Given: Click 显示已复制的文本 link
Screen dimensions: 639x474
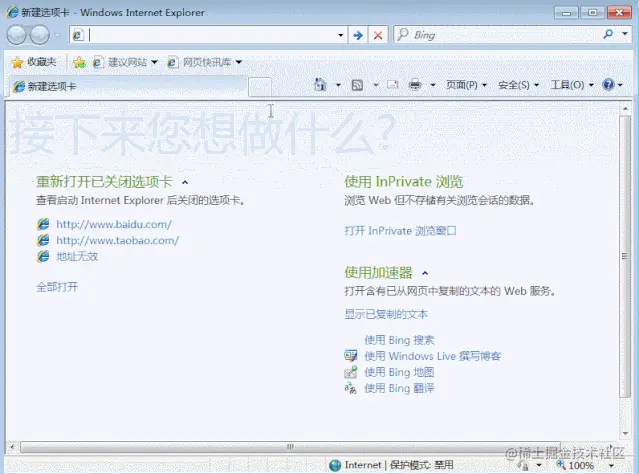Looking at the screenshot, I should point(386,314).
